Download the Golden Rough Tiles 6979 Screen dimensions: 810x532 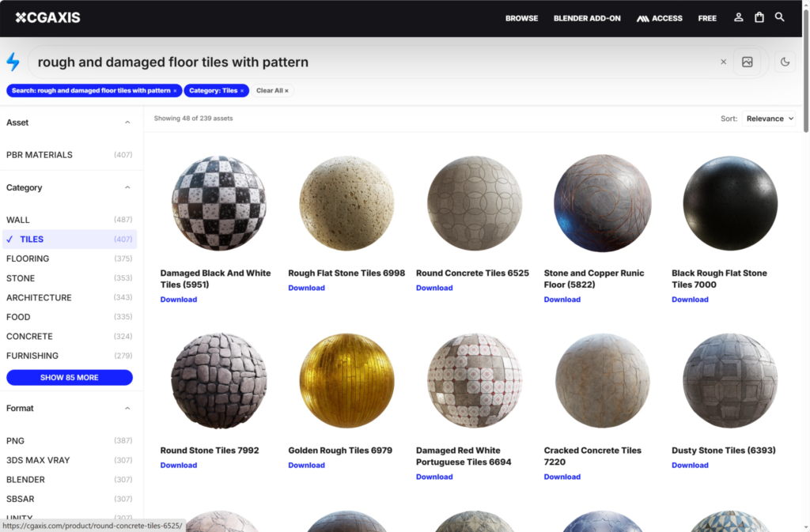point(306,466)
